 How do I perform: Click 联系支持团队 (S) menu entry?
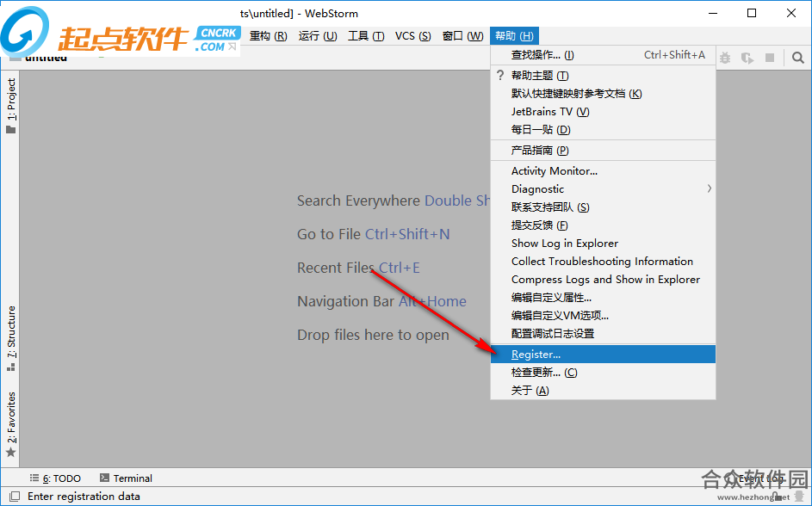click(x=603, y=207)
